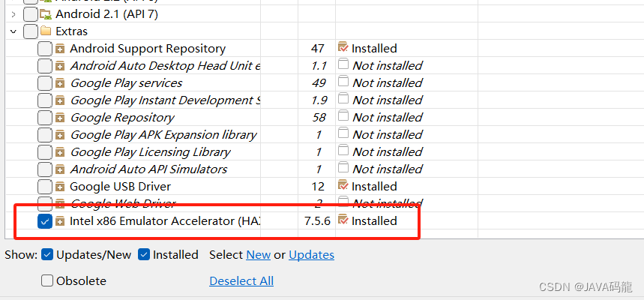Click the Google USB Driver package icon
644x300 pixels.
point(60,187)
